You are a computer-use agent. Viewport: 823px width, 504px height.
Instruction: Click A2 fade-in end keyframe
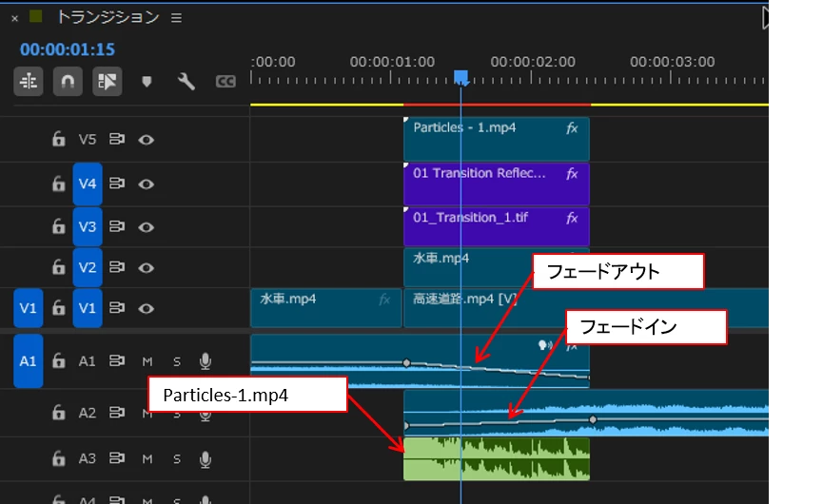(x=593, y=419)
